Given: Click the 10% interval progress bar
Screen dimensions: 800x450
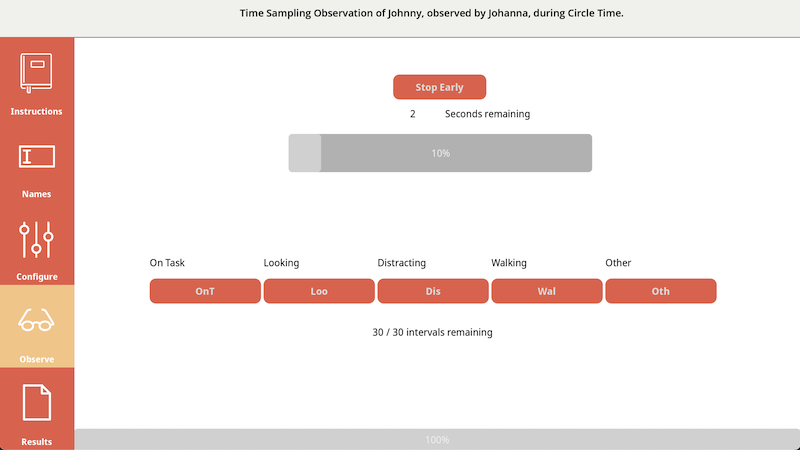Looking at the screenshot, I should [x=440, y=153].
